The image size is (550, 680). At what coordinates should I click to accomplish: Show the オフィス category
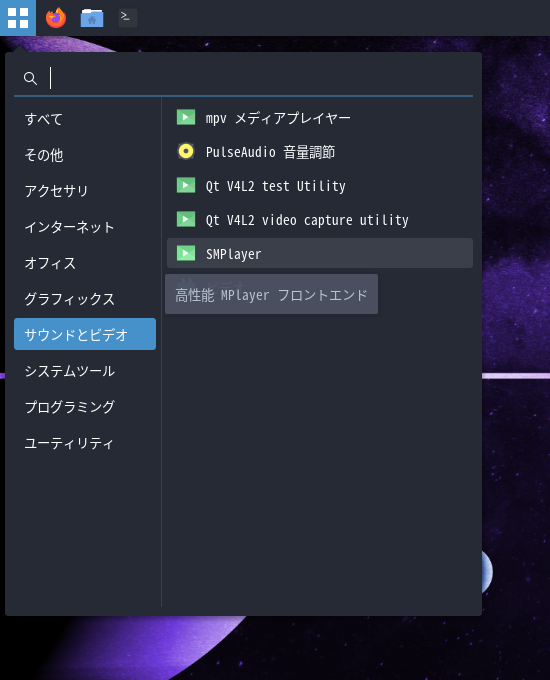85,262
